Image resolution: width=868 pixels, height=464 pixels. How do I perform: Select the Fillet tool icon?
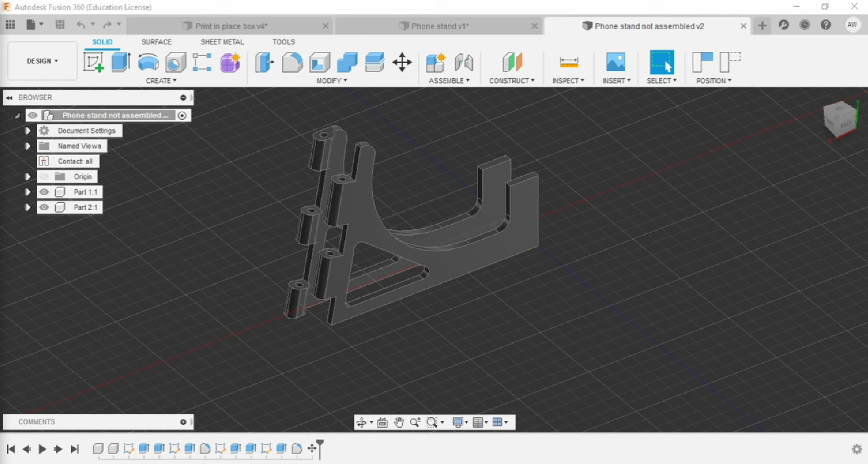coord(292,62)
